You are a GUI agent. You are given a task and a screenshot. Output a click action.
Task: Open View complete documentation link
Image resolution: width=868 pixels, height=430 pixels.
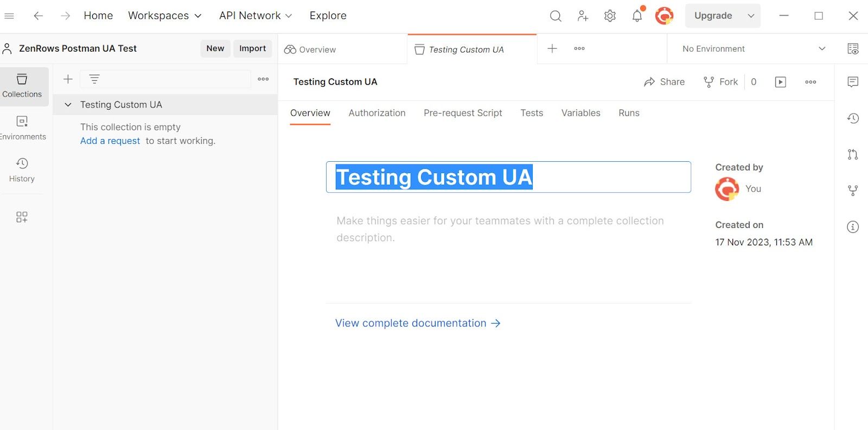pyautogui.click(x=418, y=323)
